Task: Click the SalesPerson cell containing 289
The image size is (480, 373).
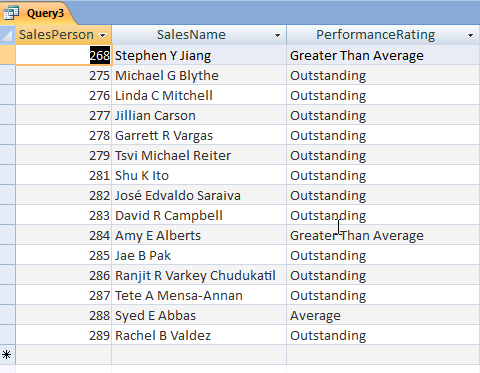Action: click(64, 335)
